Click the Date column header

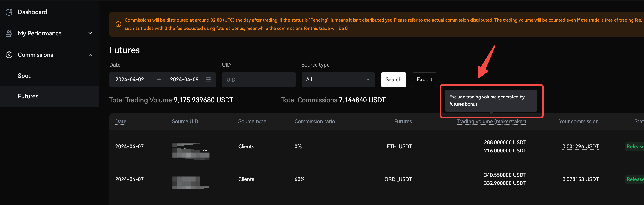121,121
